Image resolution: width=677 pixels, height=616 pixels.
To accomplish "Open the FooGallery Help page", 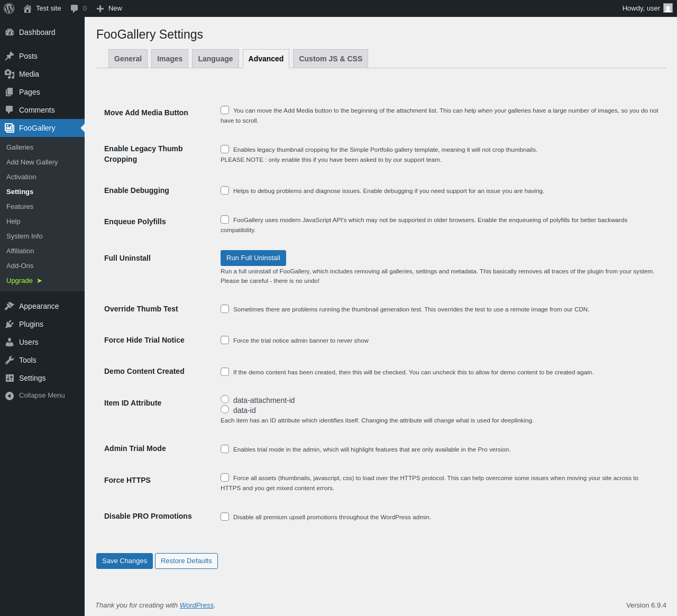I will [x=42, y=222].
